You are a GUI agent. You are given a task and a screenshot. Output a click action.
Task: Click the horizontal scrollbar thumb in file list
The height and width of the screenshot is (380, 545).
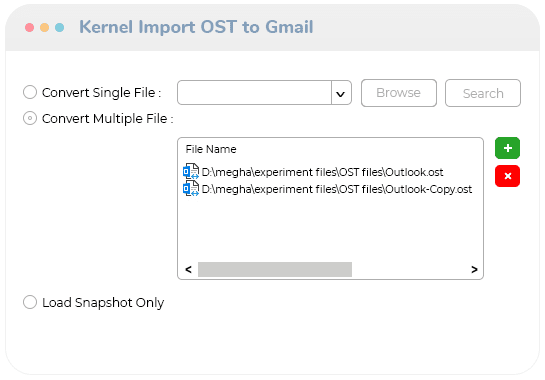[275, 269]
